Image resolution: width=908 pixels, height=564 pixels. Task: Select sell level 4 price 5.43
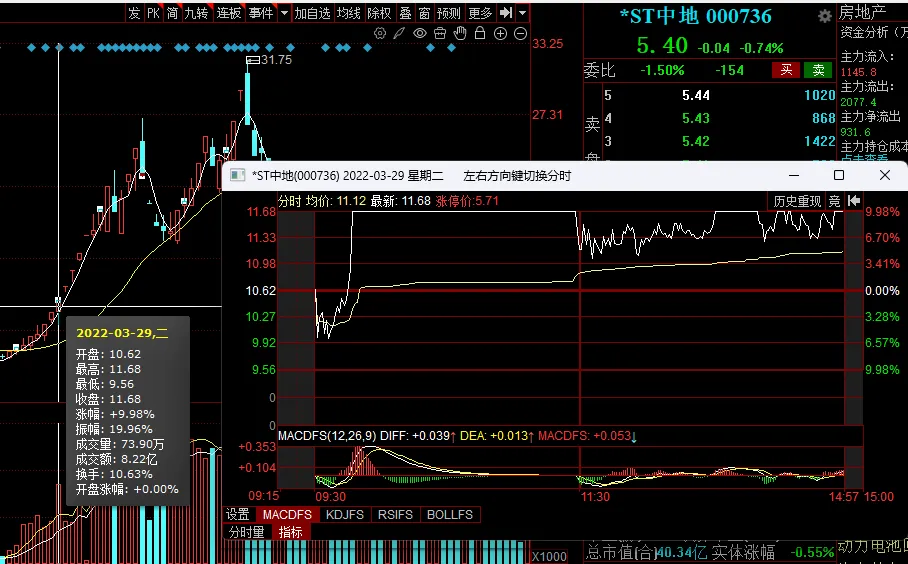point(695,118)
